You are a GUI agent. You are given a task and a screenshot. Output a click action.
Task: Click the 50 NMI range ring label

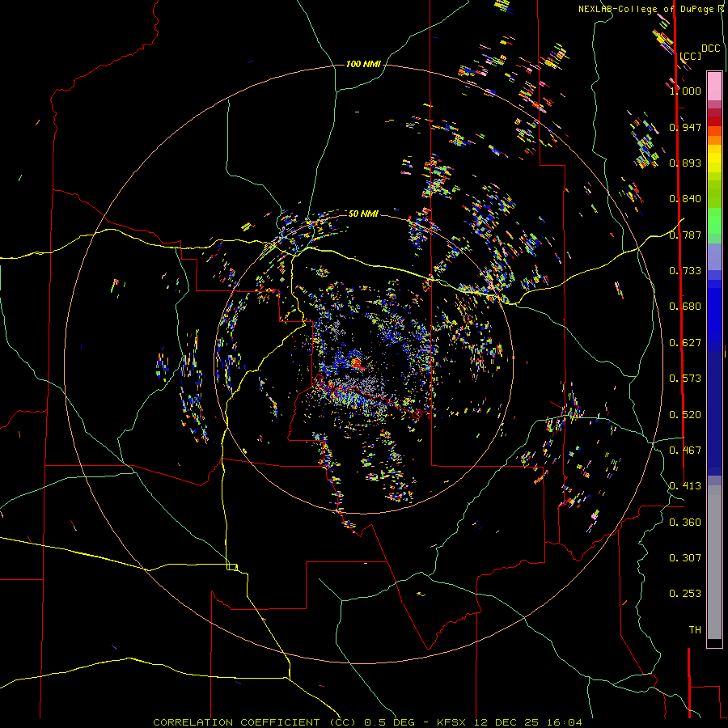click(x=363, y=214)
